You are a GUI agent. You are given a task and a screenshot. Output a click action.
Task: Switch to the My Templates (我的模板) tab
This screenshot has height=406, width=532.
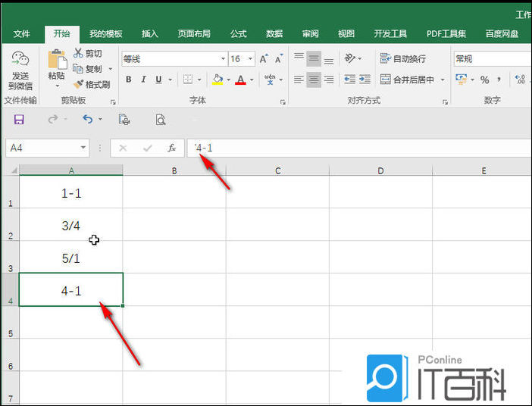(x=106, y=34)
